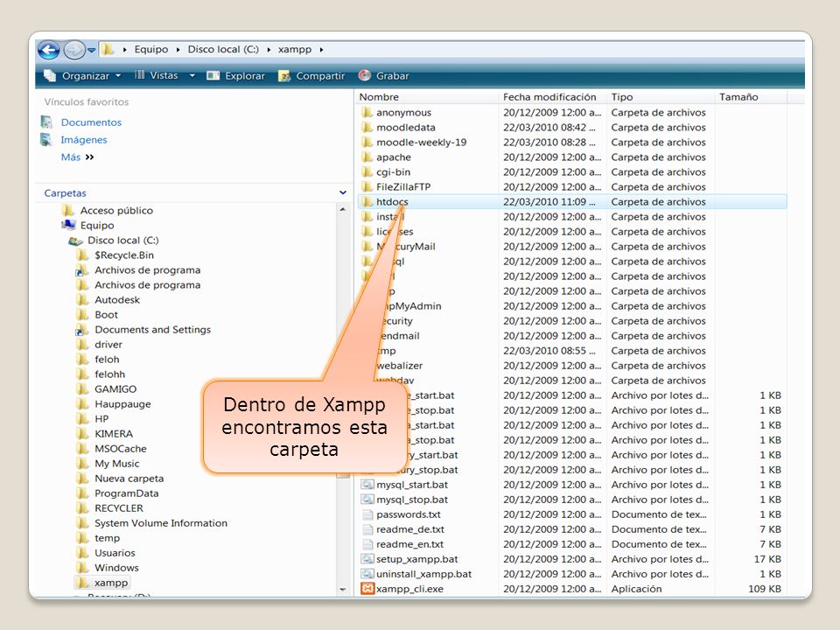Click the moodle-weekly-19 folder icon
The height and width of the screenshot is (630, 840).
click(x=367, y=143)
